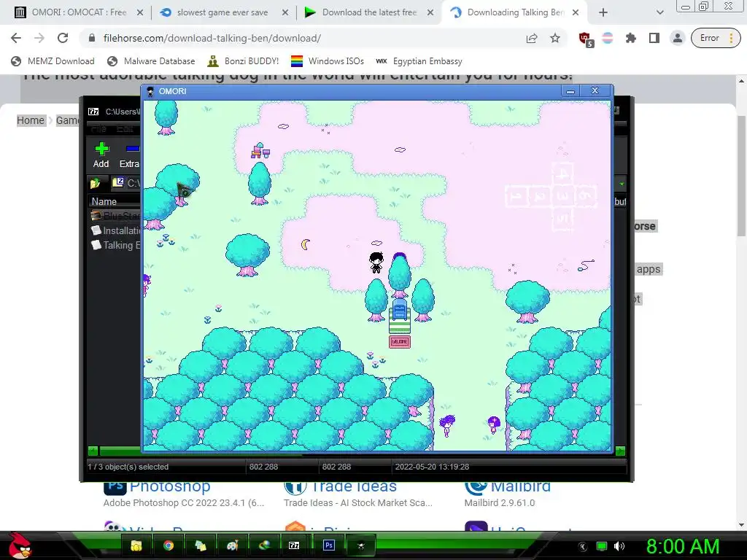Viewport: 747px width, 560px height.
Task: Click the toy blocks in the game
Action: tap(260, 150)
